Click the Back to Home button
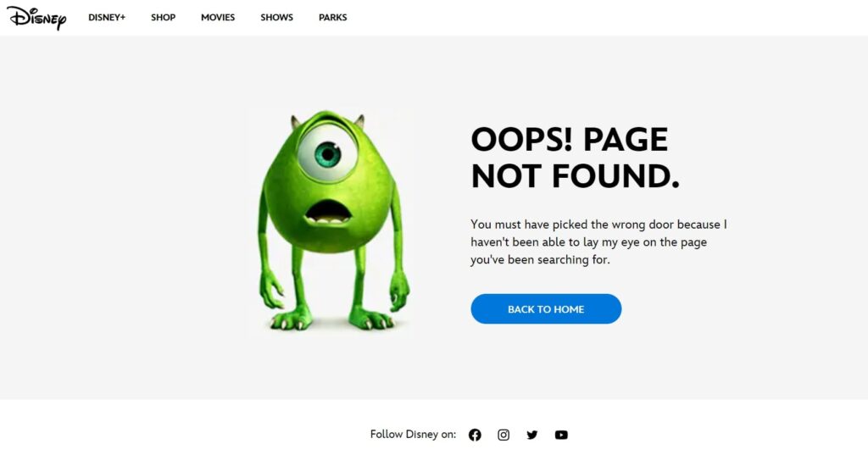The height and width of the screenshot is (455, 868). [547, 309]
